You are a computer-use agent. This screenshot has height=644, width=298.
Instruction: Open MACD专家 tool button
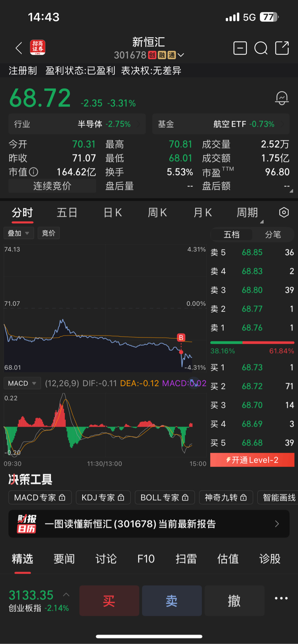click(40, 498)
